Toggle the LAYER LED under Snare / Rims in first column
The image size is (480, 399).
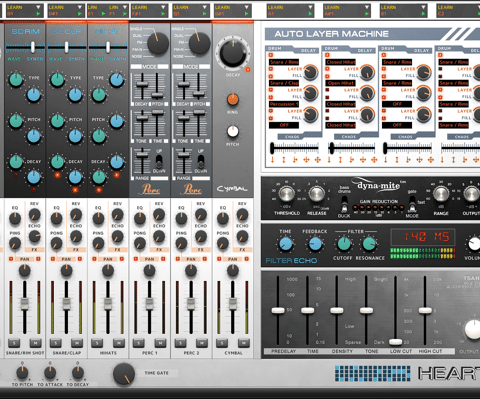[x=271, y=69]
